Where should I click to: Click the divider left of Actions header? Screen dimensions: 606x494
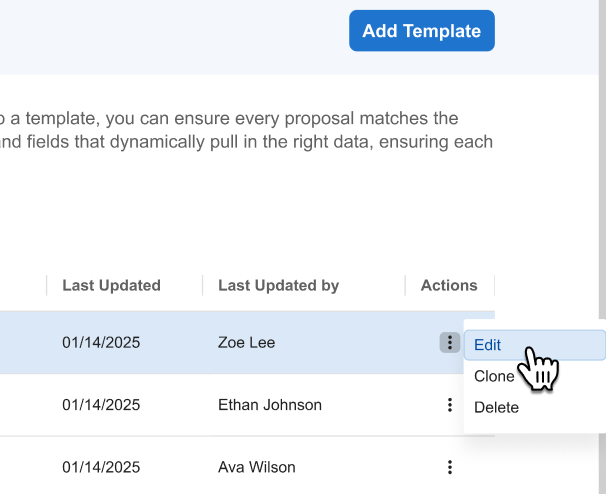[x=405, y=285]
